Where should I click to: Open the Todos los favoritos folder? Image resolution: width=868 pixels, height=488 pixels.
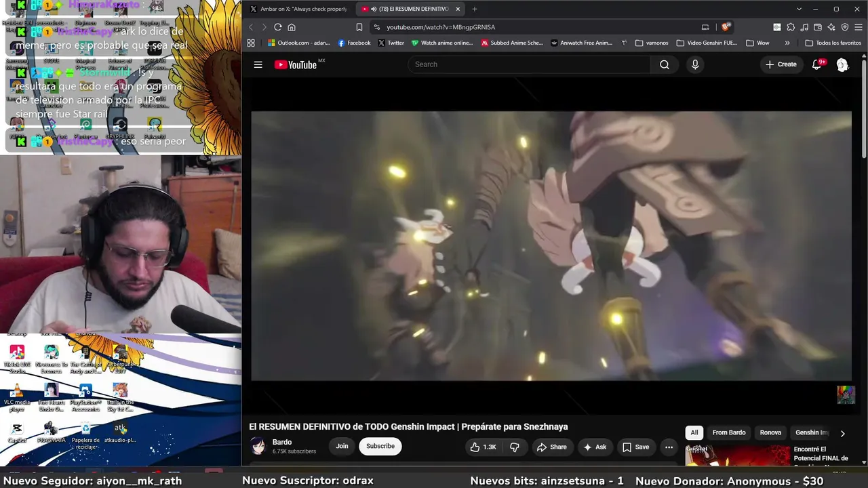coord(833,43)
